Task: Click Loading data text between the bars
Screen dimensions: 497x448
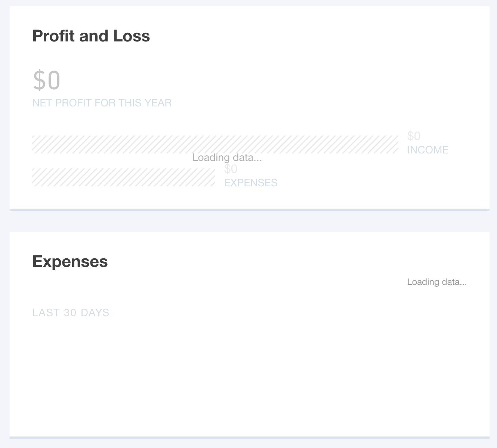Action: pyautogui.click(x=227, y=158)
